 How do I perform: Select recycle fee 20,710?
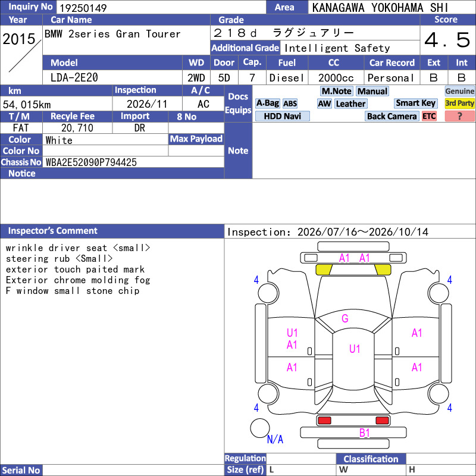(x=77, y=128)
